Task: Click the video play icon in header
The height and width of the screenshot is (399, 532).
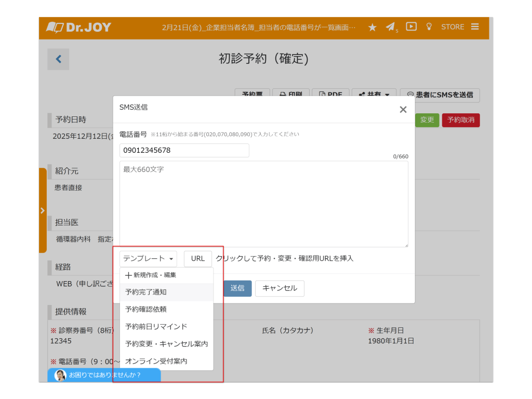Action: click(x=411, y=26)
